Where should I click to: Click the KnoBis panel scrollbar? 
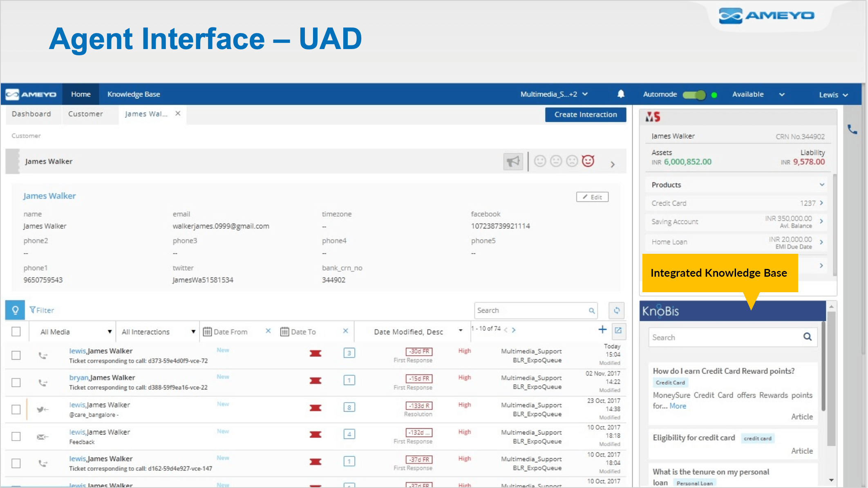pos(823,366)
